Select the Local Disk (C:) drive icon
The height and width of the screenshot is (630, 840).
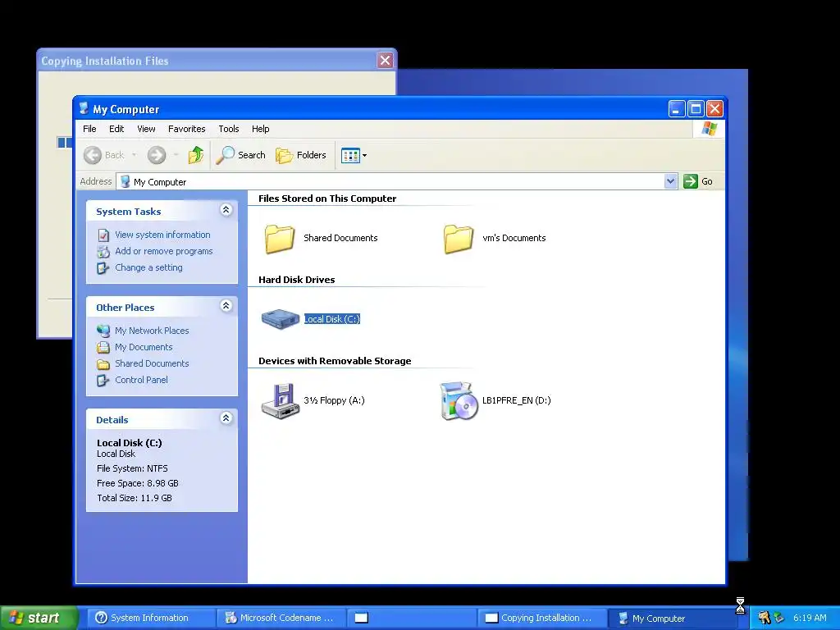281,319
